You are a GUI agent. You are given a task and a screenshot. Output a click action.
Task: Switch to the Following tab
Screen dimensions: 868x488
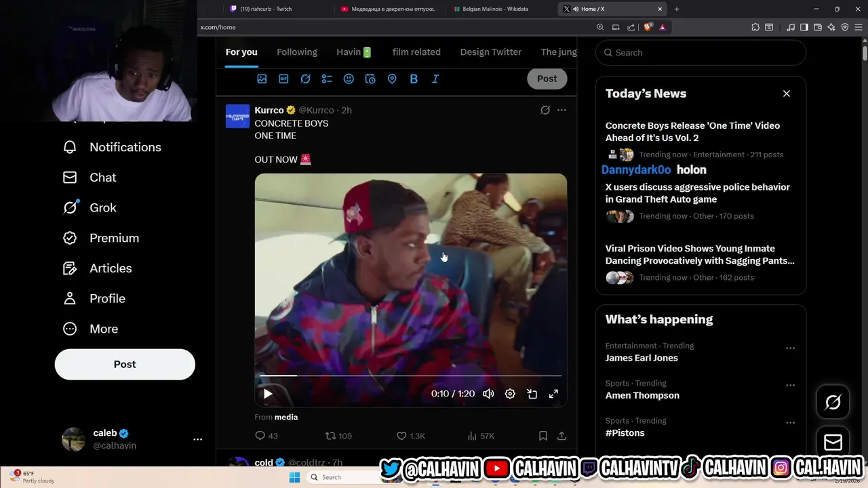[x=297, y=52]
